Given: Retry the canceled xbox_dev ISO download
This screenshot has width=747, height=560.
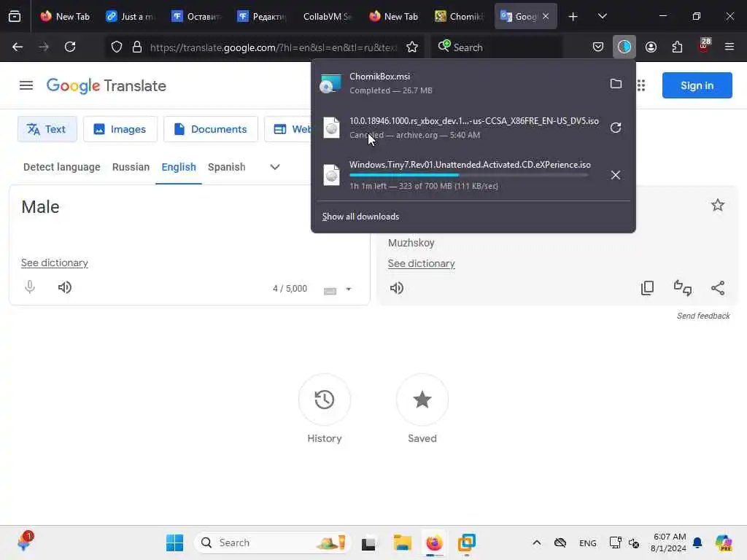Looking at the screenshot, I should pyautogui.click(x=616, y=128).
